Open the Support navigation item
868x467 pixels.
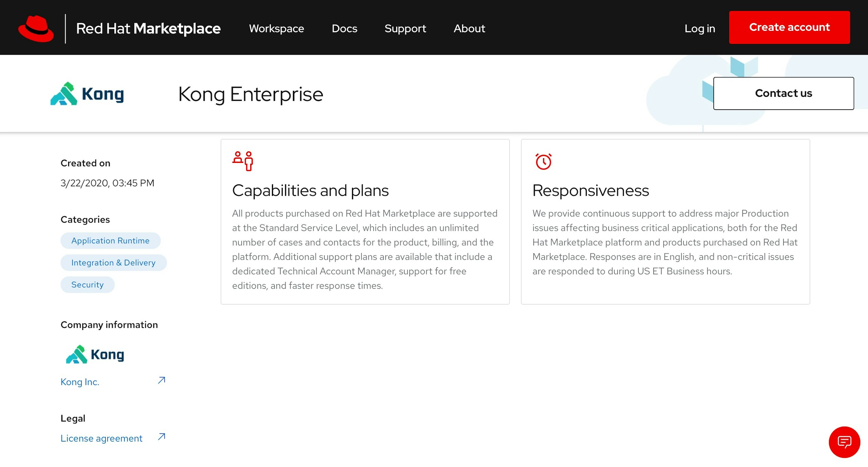405,29
